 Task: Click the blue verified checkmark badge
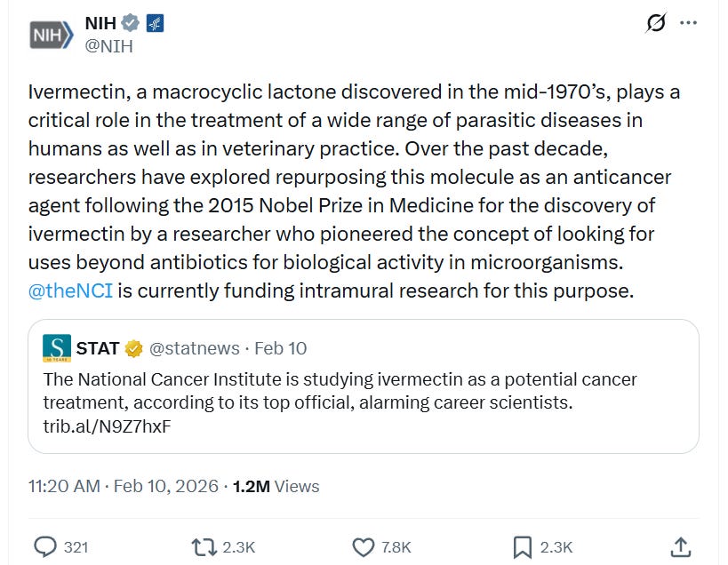click(x=131, y=23)
